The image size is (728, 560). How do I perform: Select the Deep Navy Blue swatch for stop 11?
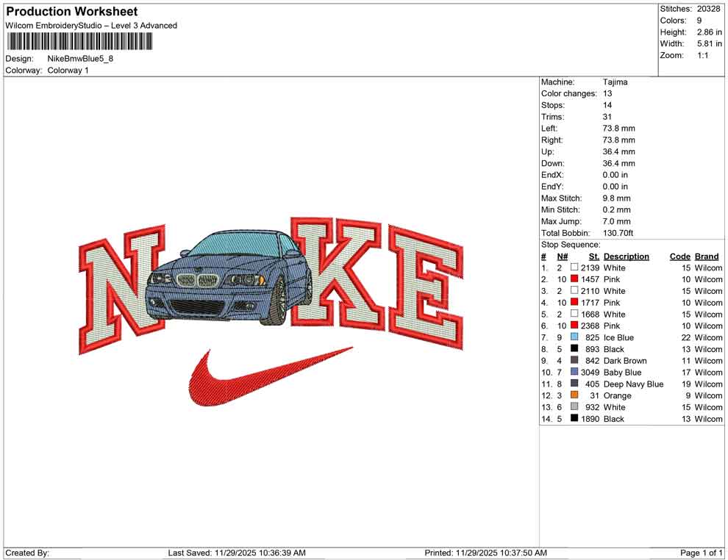[574, 384]
